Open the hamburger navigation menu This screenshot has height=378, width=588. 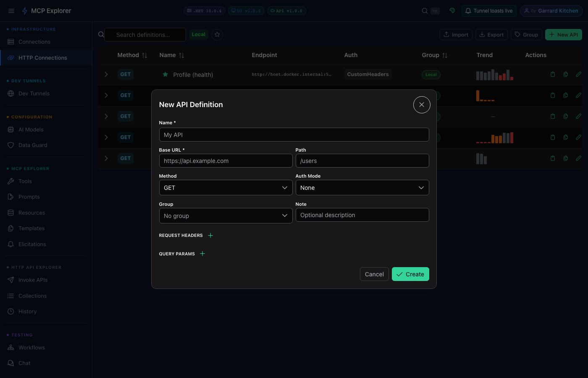11,11
